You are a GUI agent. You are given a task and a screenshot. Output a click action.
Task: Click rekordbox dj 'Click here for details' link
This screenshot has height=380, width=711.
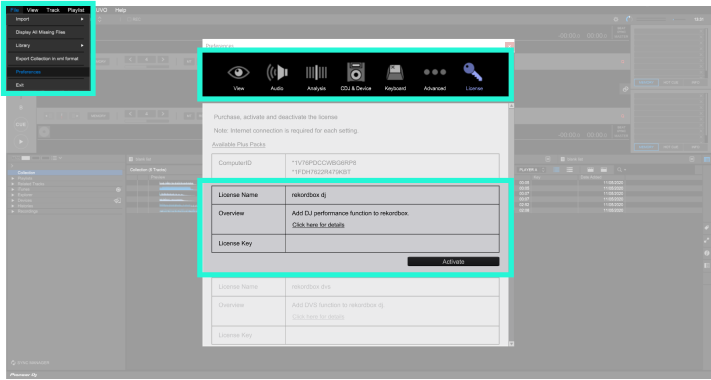point(318,225)
